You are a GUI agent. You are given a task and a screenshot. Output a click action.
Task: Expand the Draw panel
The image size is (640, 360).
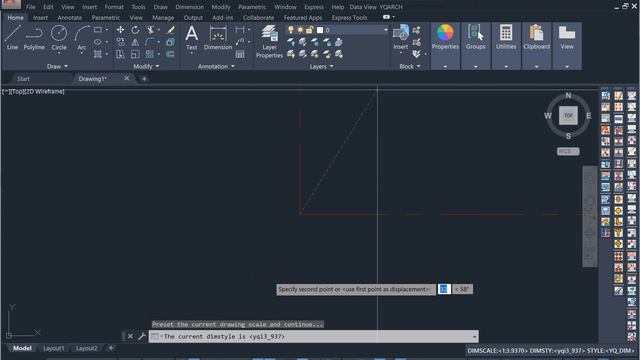coord(57,66)
